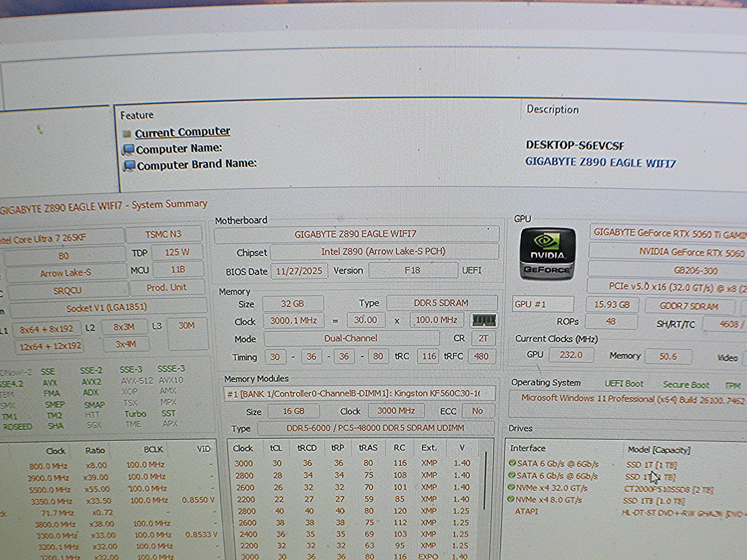Click the memory timings table scrollbar
This screenshot has height=560, width=747.
[x=485, y=481]
